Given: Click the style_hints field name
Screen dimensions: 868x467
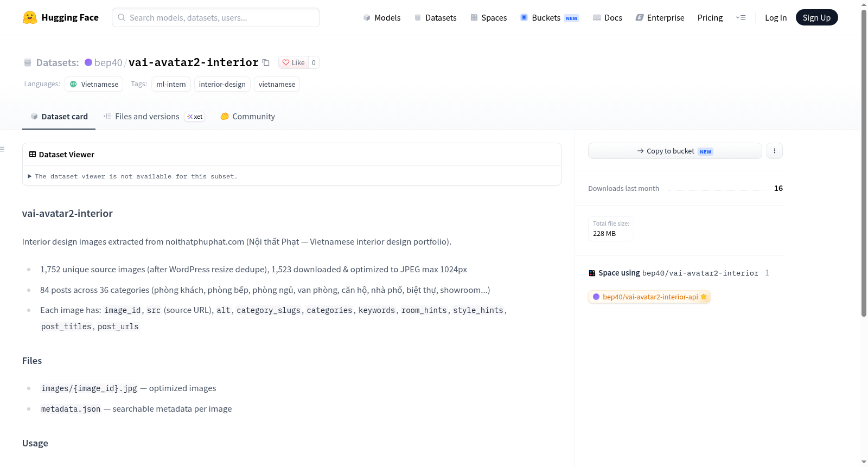Looking at the screenshot, I should pos(478,310).
